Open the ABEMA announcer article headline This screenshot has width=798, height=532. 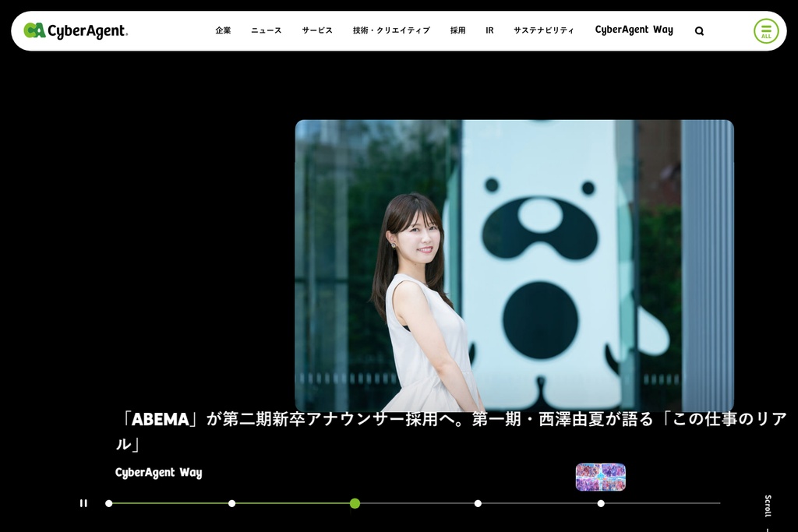451,432
